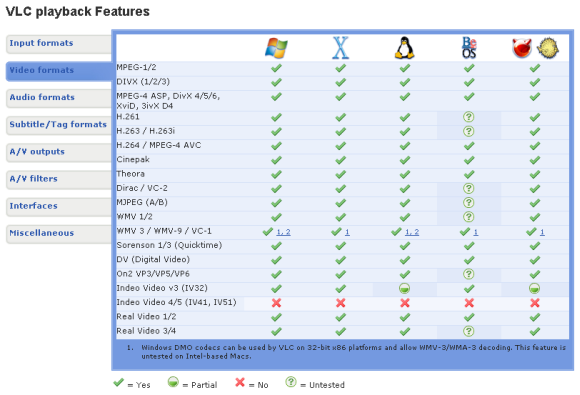This screenshot has height=395, width=580.
Task: Follow footnote link 1 under BeOS column
Action: [x=476, y=232]
